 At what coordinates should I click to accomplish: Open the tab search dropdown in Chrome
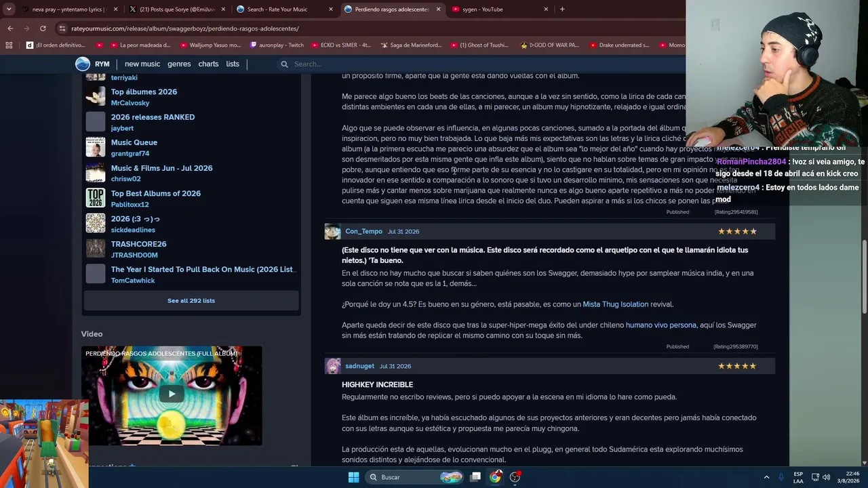[x=9, y=9]
